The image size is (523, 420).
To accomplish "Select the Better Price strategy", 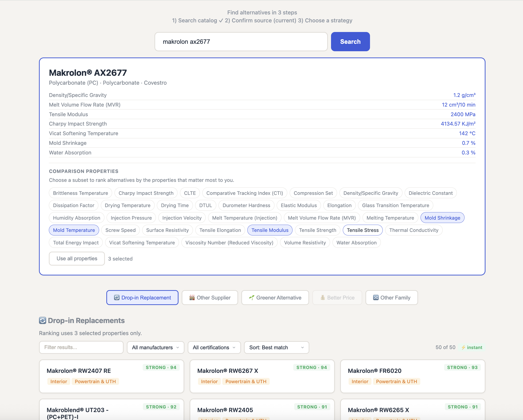I will [337, 298].
